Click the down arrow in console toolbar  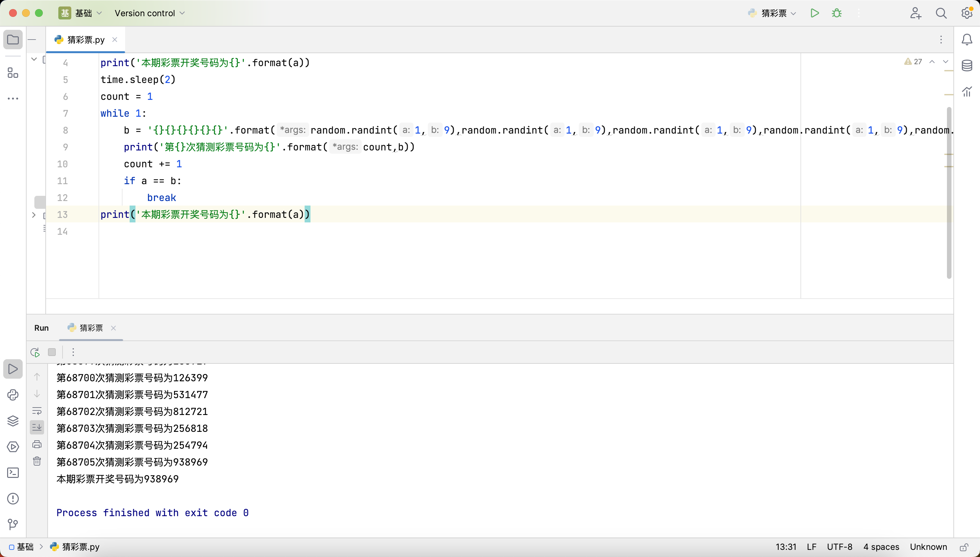[37, 394]
